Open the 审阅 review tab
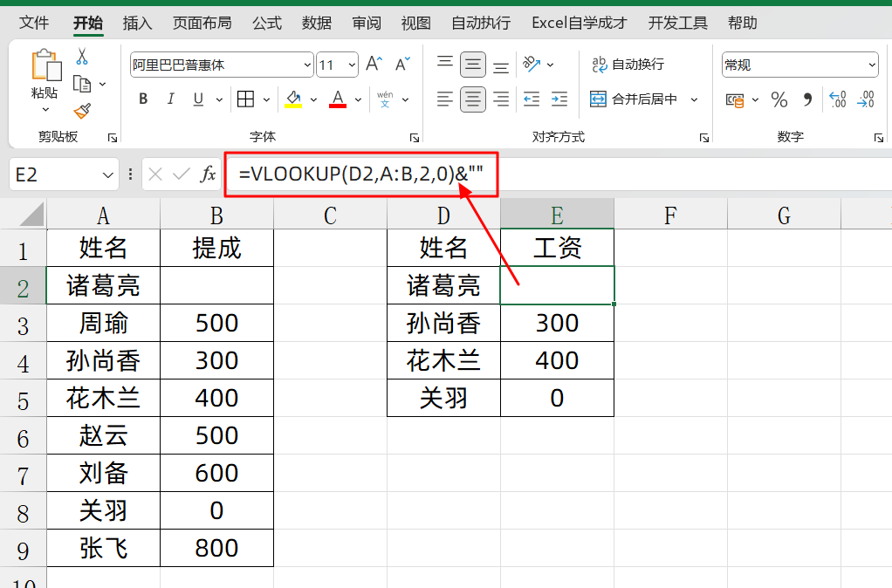Image resolution: width=892 pixels, height=588 pixels. [367, 23]
